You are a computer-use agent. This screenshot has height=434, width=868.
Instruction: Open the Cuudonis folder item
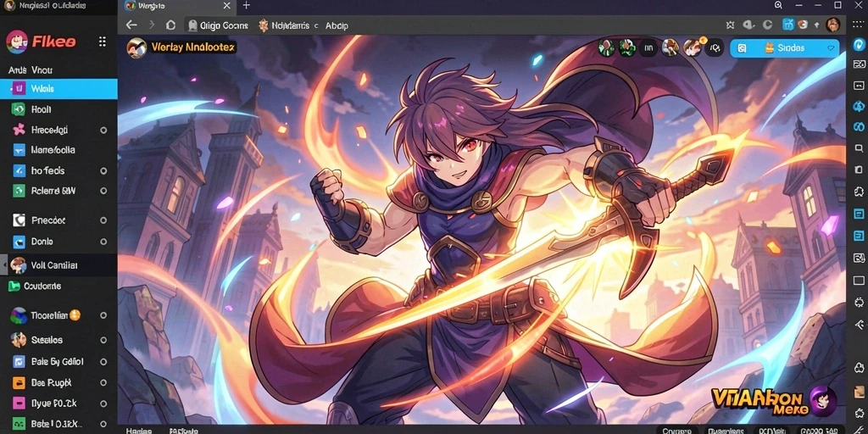click(x=58, y=287)
